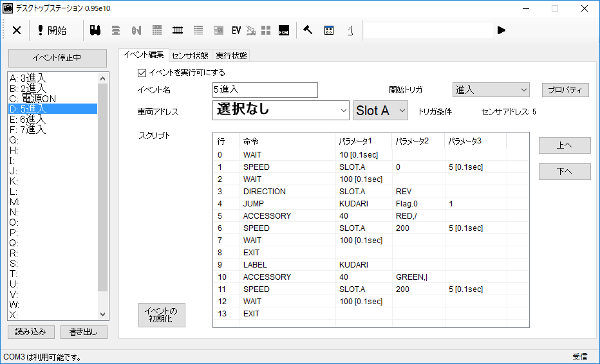Click the event list scroll up arrow
This screenshot has height=364, width=600.
pyautogui.click(x=102, y=78)
